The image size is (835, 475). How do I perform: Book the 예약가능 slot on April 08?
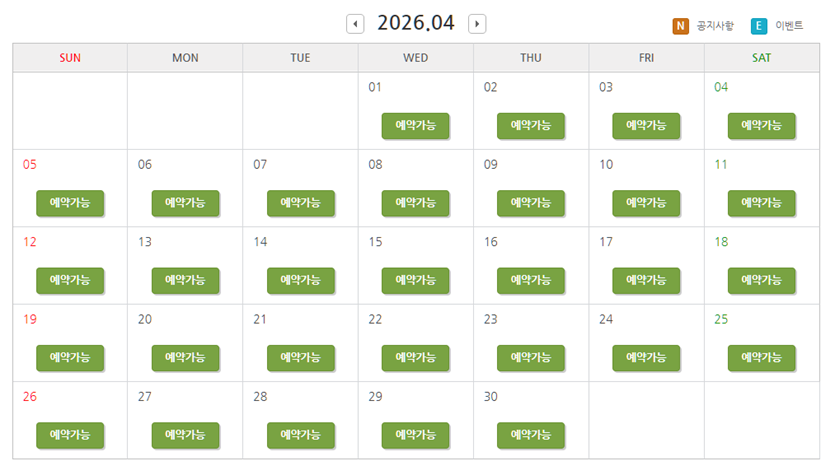point(415,203)
